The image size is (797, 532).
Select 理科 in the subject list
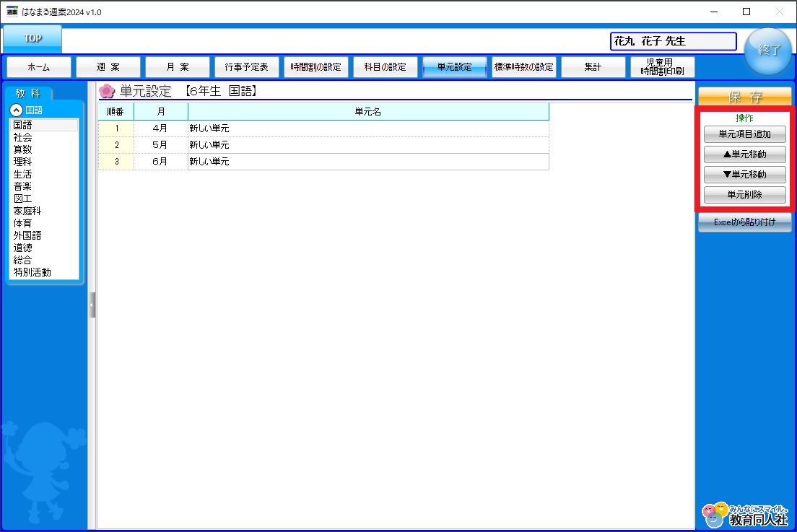[44, 162]
